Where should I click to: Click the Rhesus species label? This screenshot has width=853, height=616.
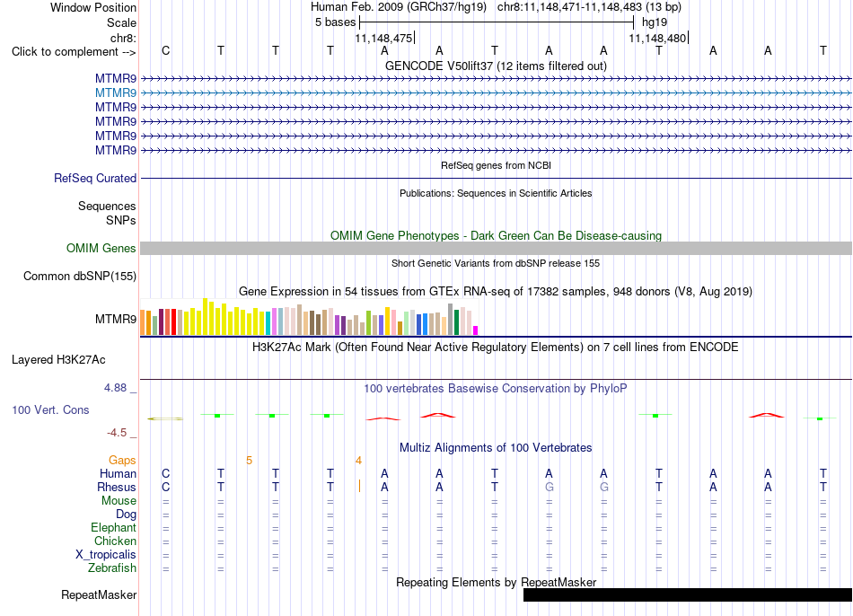(x=117, y=488)
